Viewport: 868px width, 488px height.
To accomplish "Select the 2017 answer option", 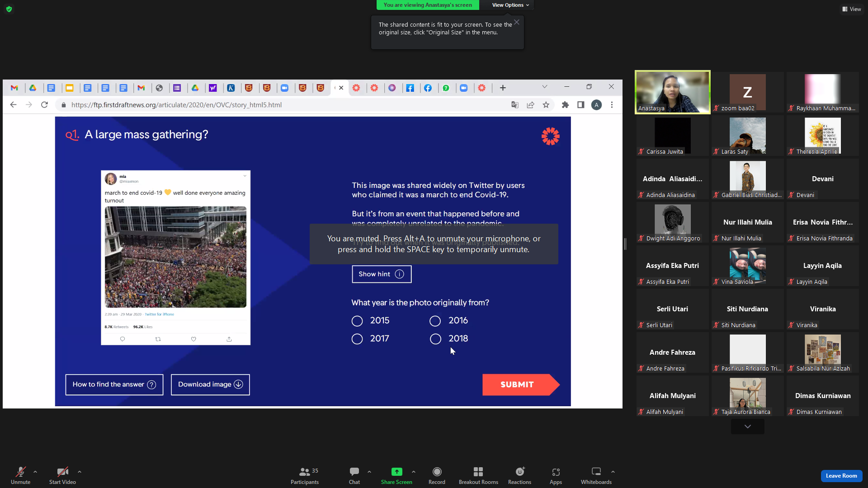I will (x=357, y=339).
